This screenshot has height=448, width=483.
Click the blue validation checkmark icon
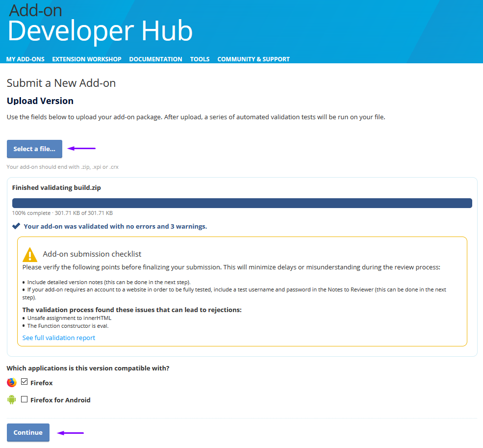click(x=16, y=226)
